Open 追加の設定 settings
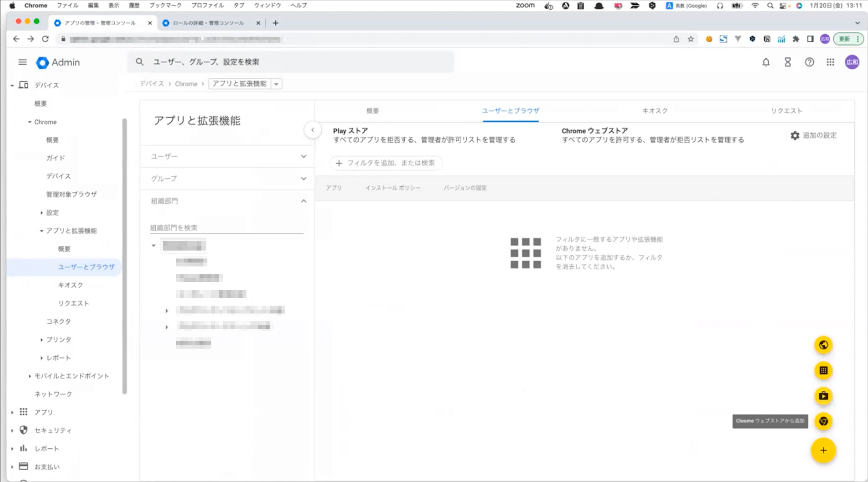Image resolution: width=868 pixels, height=482 pixels. [x=813, y=135]
